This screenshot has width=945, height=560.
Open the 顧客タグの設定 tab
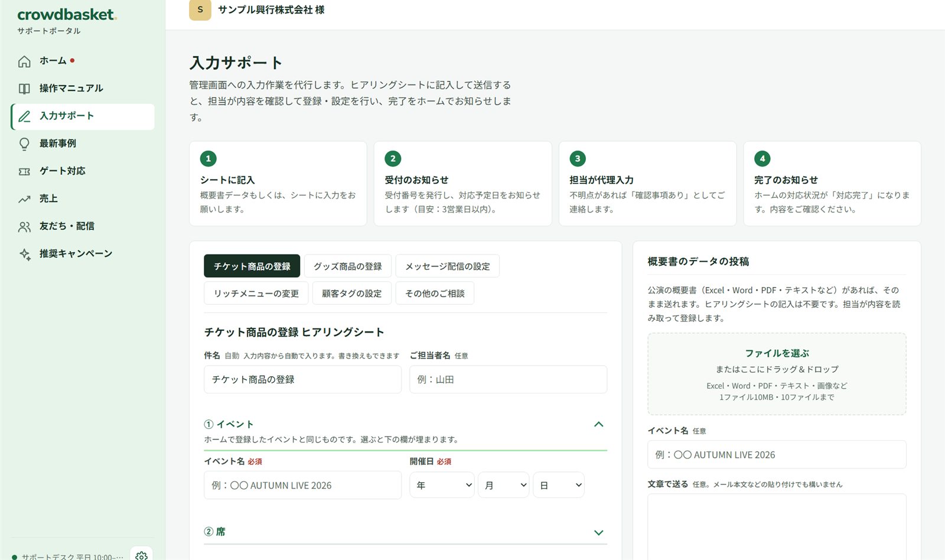[352, 294]
